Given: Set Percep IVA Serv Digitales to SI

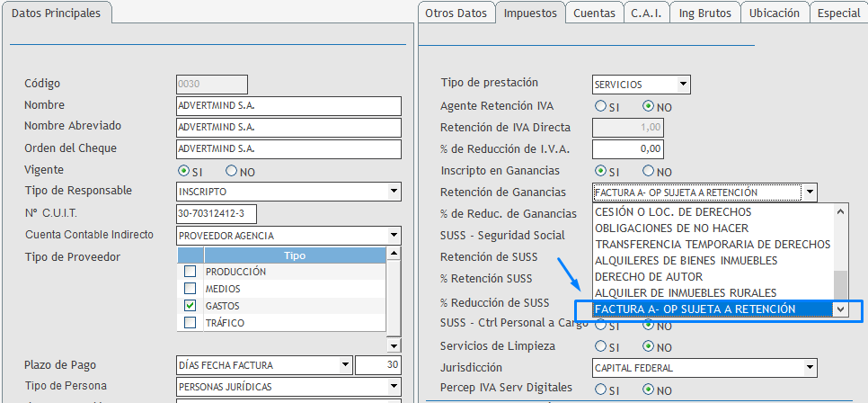Looking at the screenshot, I should click(600, 390).
